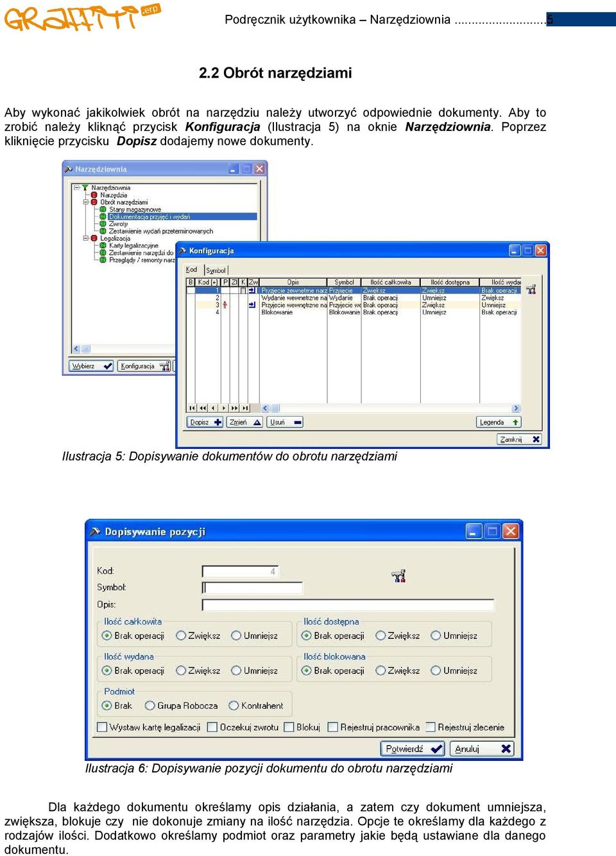Tick the Blokuj checkbox
The width and height of the screenshot is (616, 856).
289,727
